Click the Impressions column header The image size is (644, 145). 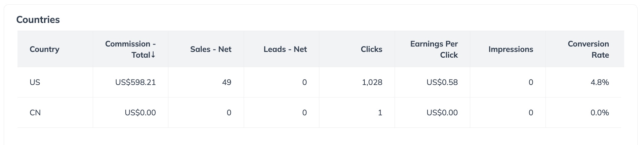[x=511, y=49]
